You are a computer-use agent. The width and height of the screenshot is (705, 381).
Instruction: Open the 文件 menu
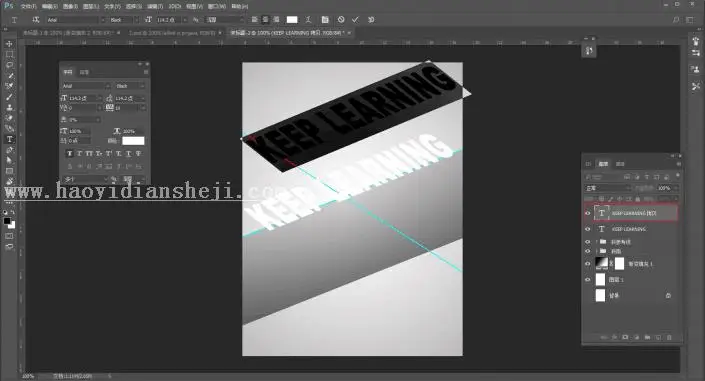tap(28, 7)
